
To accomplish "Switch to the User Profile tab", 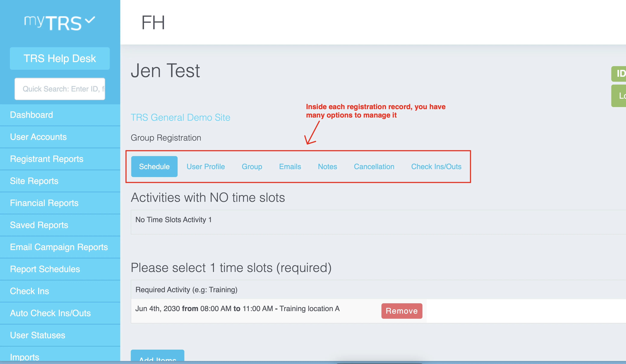I will pos(206,167).
